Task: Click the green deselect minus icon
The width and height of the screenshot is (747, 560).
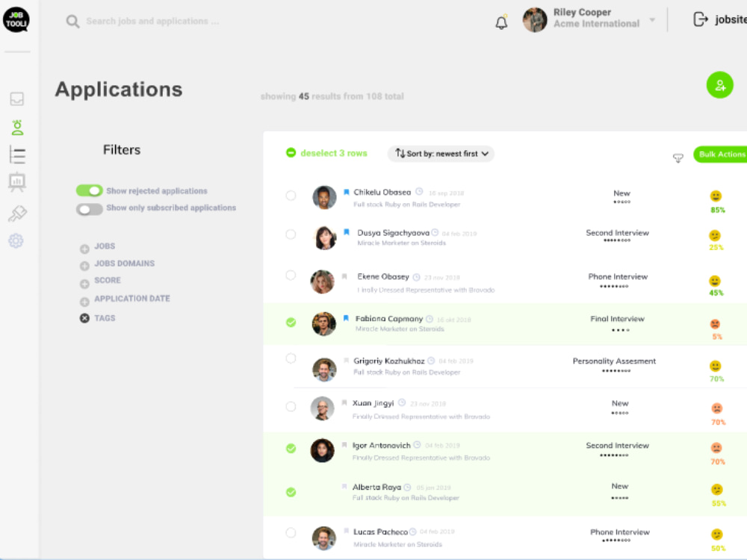Action: (291, 152)
